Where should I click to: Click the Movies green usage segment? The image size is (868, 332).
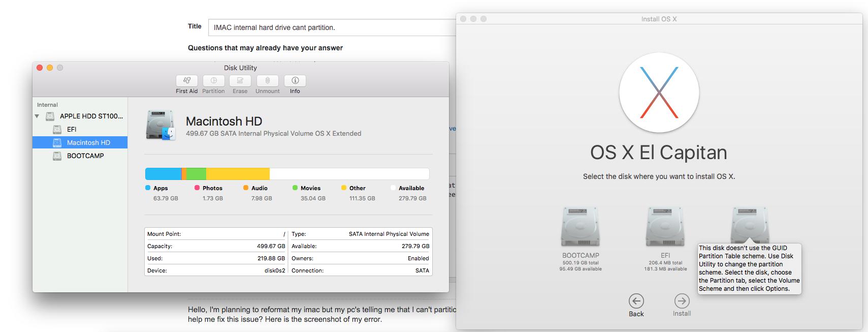coord(197,174)
